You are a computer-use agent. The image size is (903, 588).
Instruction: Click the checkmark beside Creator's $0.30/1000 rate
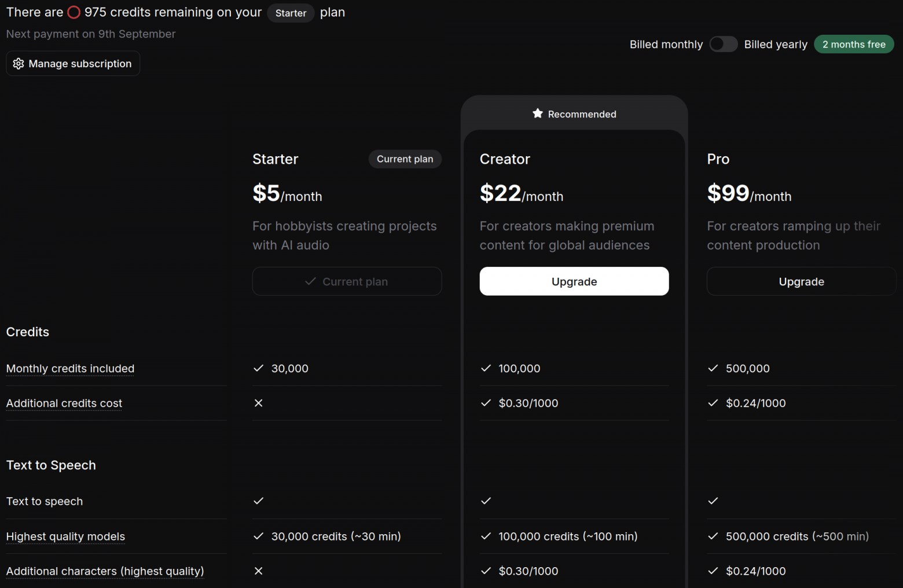(x=486, y=403)
